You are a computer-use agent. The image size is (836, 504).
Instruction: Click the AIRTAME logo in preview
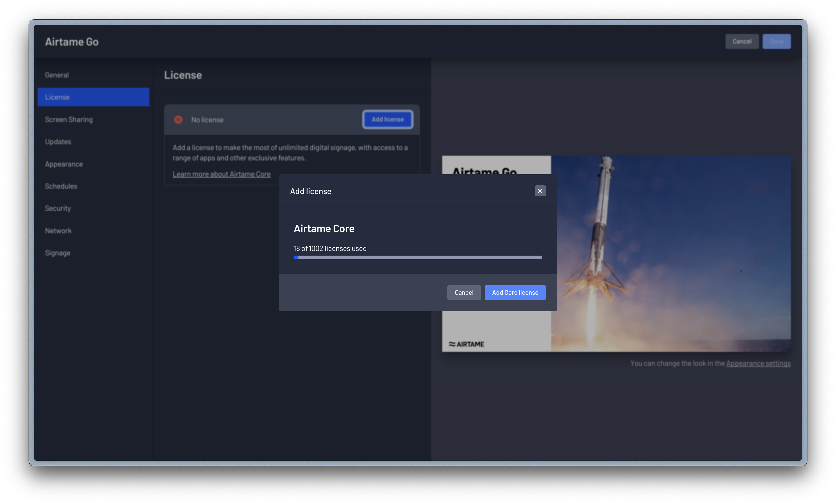click(x=466, y=344)
